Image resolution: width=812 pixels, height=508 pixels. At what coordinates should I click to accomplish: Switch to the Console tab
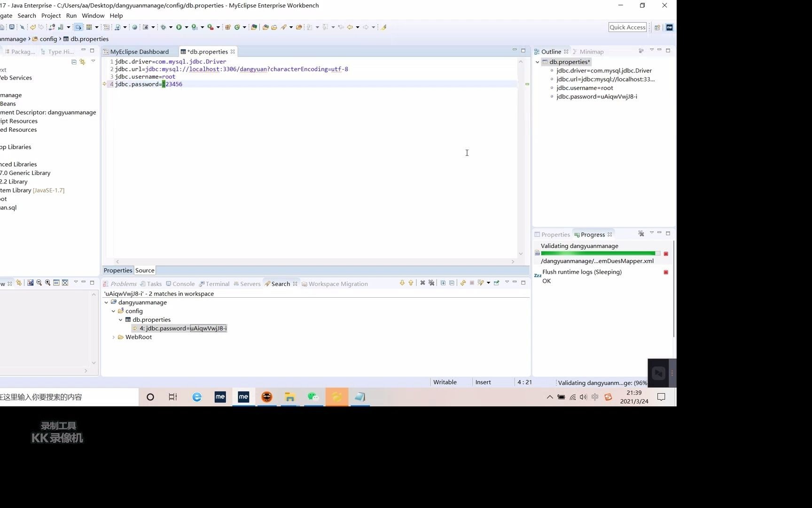pyautogui.click(x=184, y=284)
